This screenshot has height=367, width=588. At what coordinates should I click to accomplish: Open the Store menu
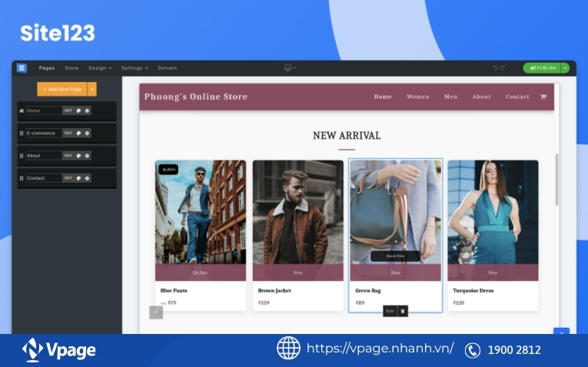click(71, 68)
